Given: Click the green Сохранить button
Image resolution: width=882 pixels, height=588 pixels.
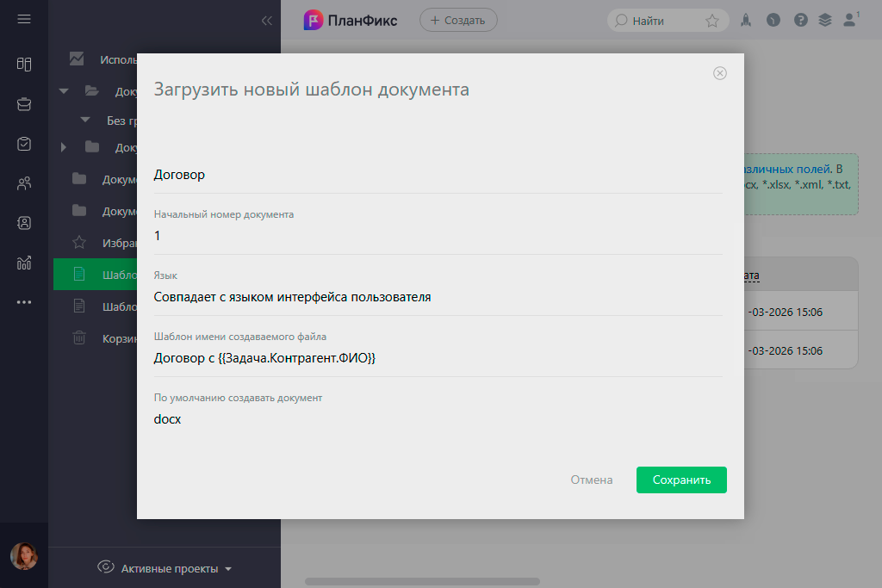Looking at the screenshot, I should point(681,480).
